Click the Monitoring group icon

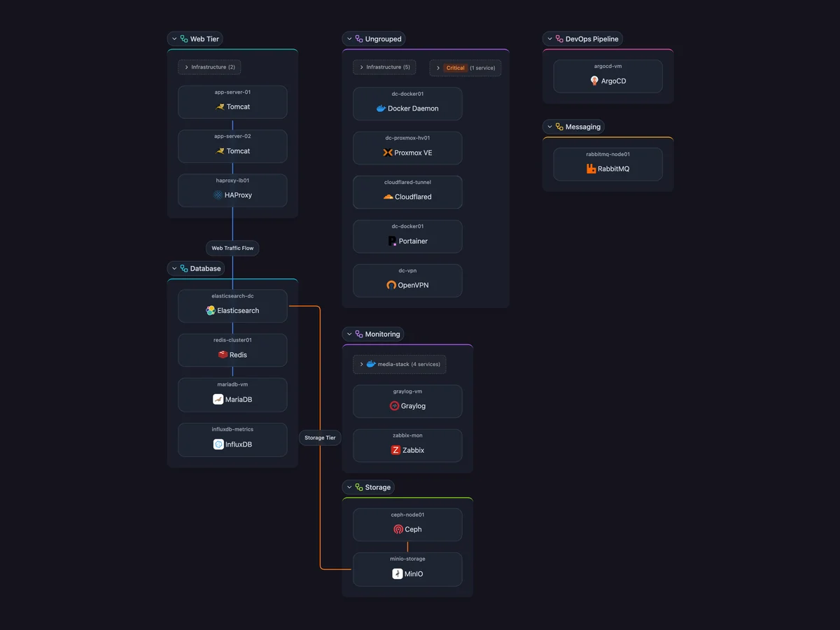[359, 335]
